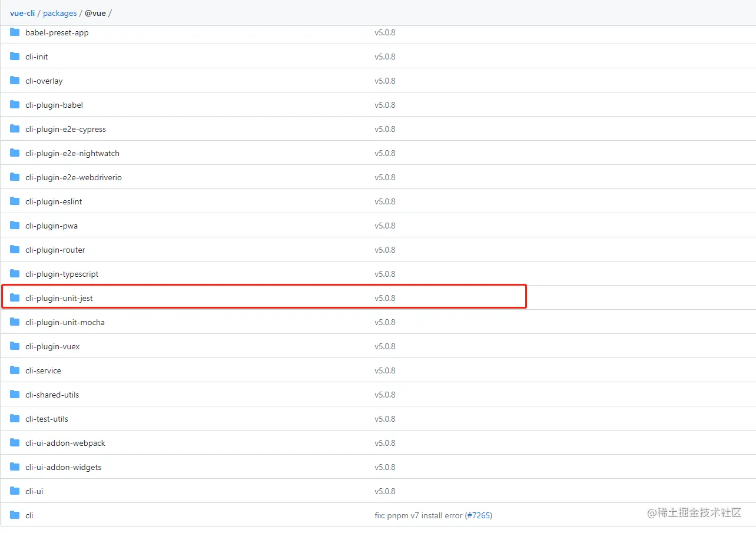Open cli-plugin-e2e-cypress folder name

[x=66, y=130]
